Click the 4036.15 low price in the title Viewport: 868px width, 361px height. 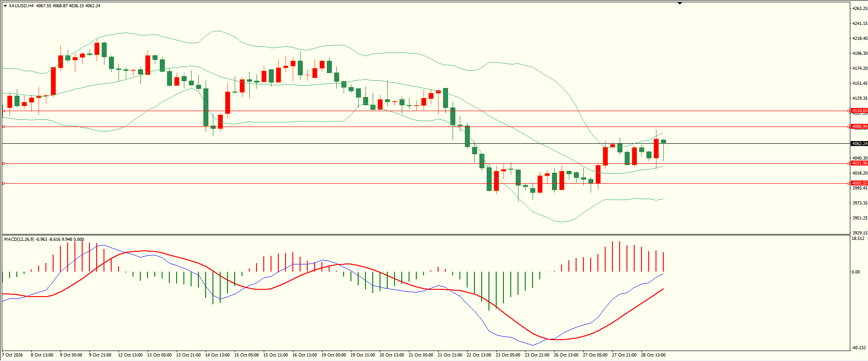pos(76,6)
